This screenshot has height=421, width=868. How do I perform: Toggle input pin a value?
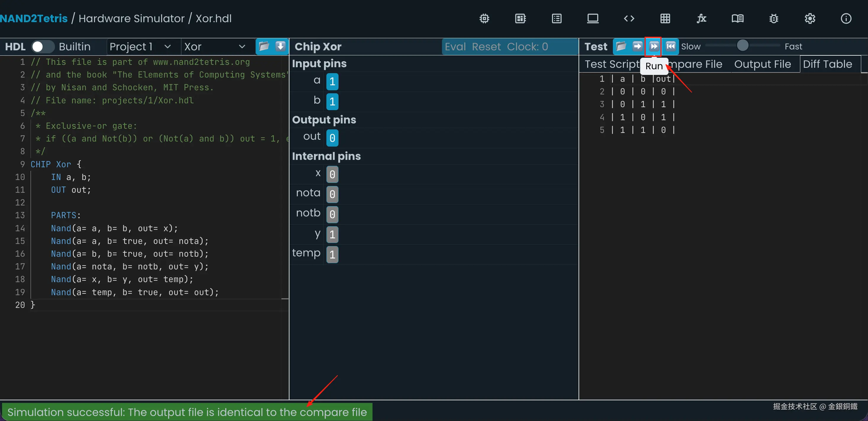[332, 81]
